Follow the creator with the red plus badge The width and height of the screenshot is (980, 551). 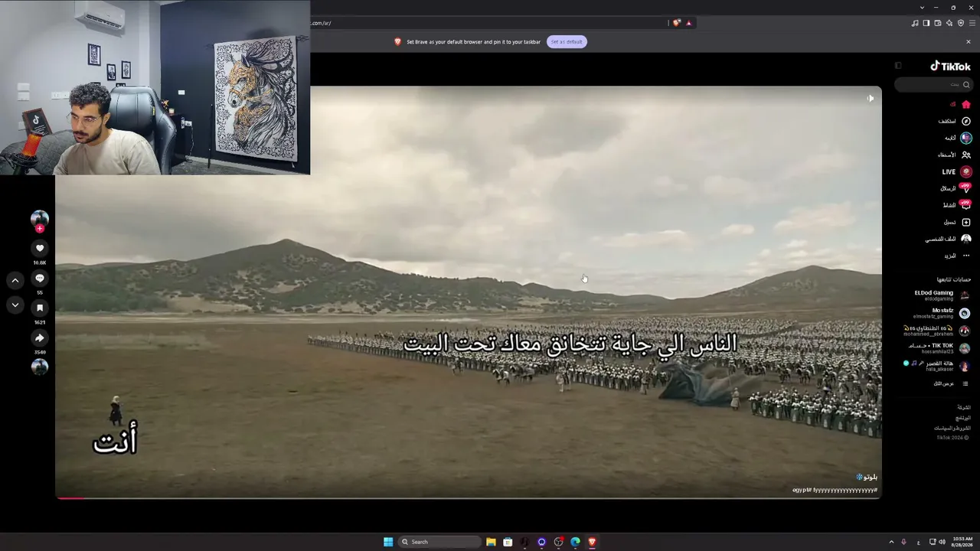(40, 229)
